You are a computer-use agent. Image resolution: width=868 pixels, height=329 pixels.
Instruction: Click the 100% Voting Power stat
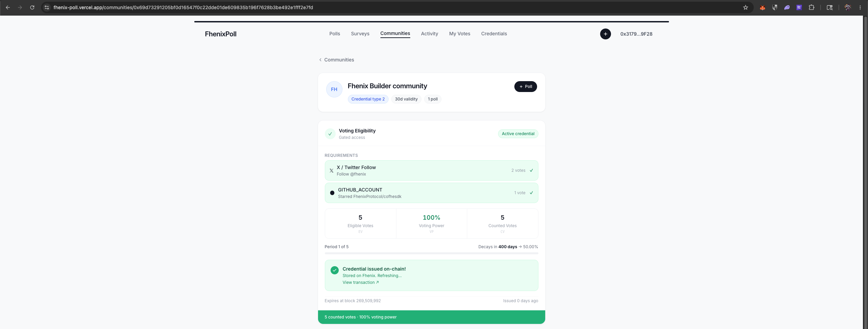click(432, 224)
